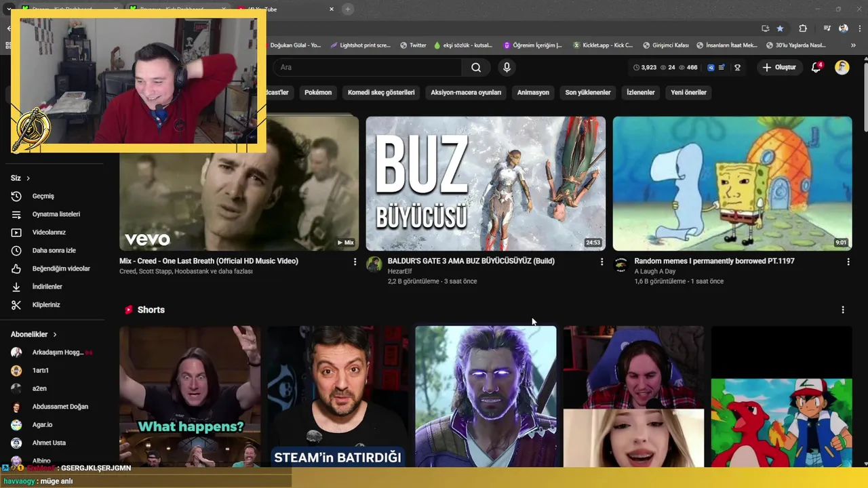Viewport: 868px width, 488px height.
Task: Select the Pokémon filter chip
Action: [x=318, y=92]
